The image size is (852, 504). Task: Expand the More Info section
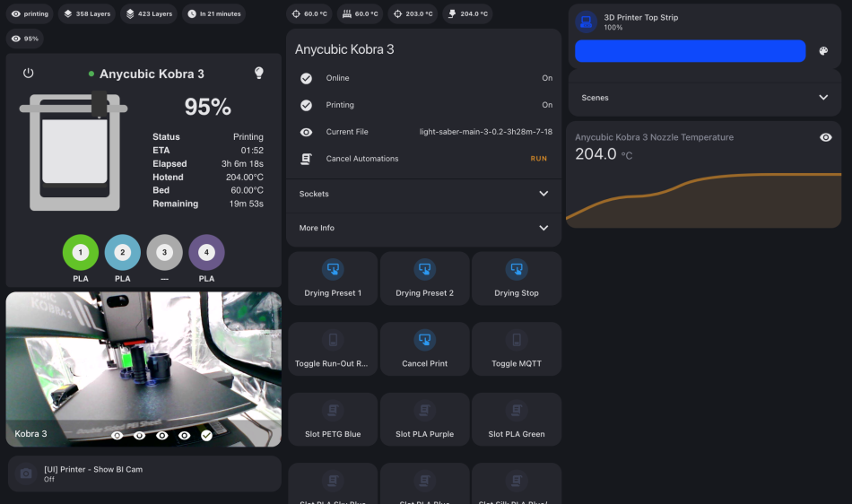[x=424, y=228]
